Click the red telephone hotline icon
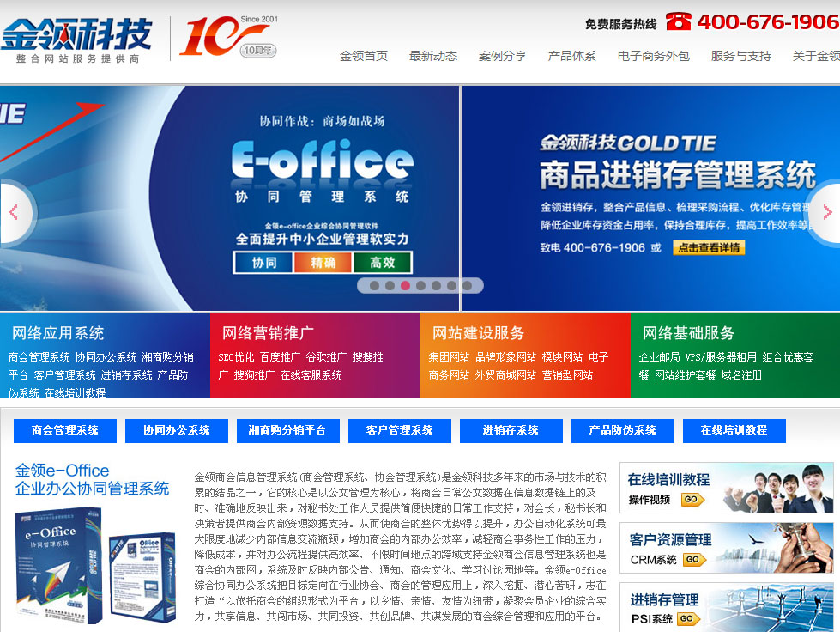This screenshot has height=632, width=840. click(x=678, y=21)
